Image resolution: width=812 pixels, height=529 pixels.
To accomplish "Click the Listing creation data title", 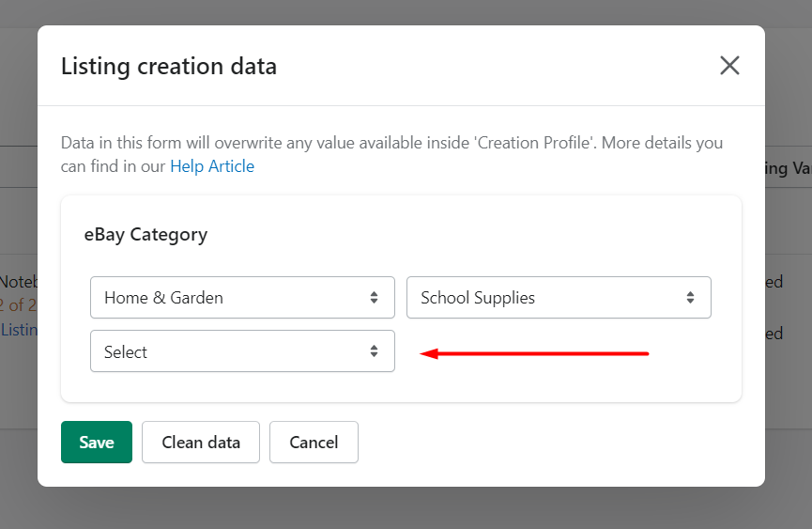I will (x=169, y=67).
